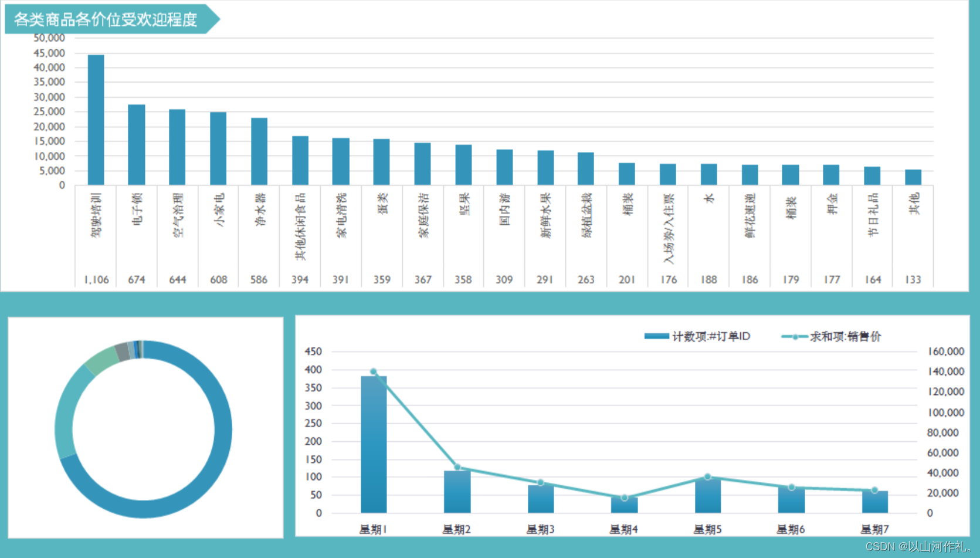Click the 驾驶培训 category label
980x558 pixels.
coord(96,215)
